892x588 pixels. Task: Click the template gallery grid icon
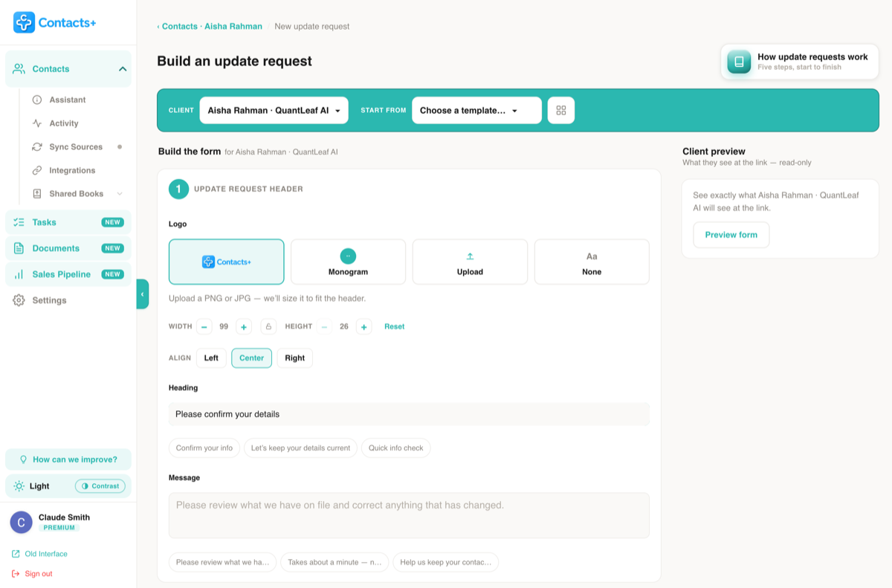pyautogui.click(x=561, y=110)
